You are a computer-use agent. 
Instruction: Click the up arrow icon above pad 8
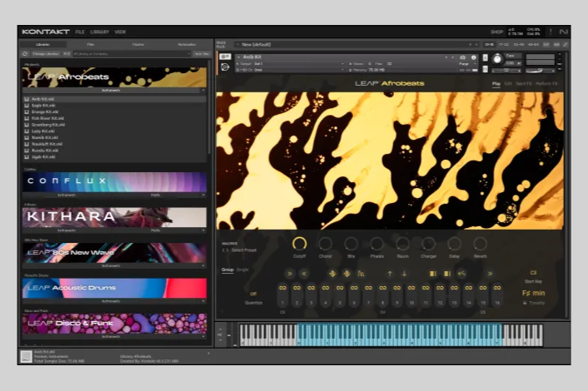point(390,274)
